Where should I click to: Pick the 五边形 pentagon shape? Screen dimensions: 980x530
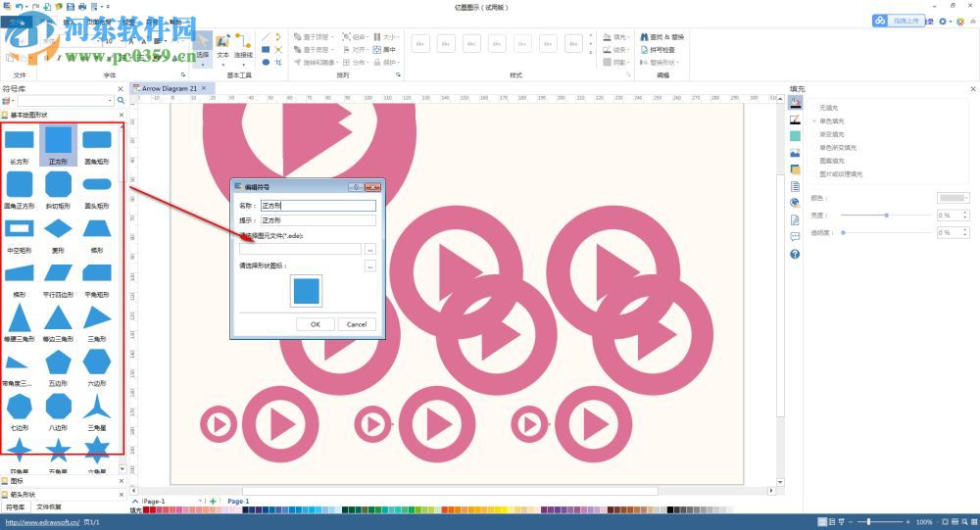pos(58,366)
